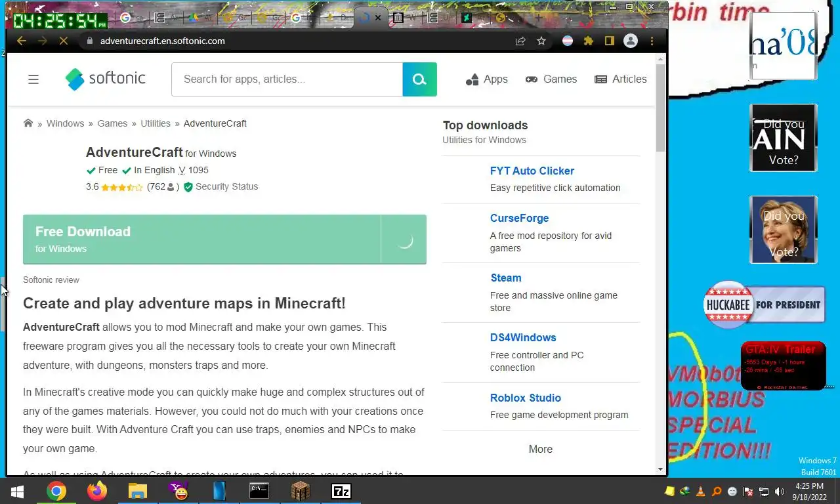The image size is (840, 504).
Task: Focus the Search for apps field
Action: pos(287,79)
